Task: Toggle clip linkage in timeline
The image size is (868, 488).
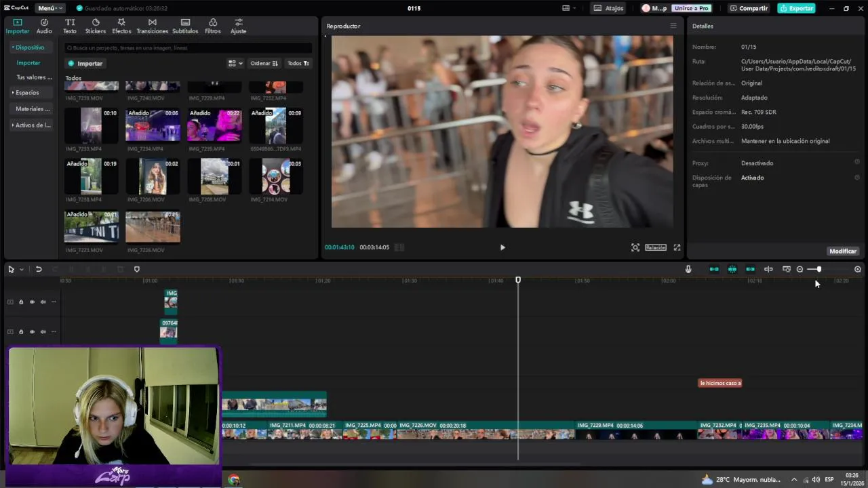Action: click(x=750, y=269)
